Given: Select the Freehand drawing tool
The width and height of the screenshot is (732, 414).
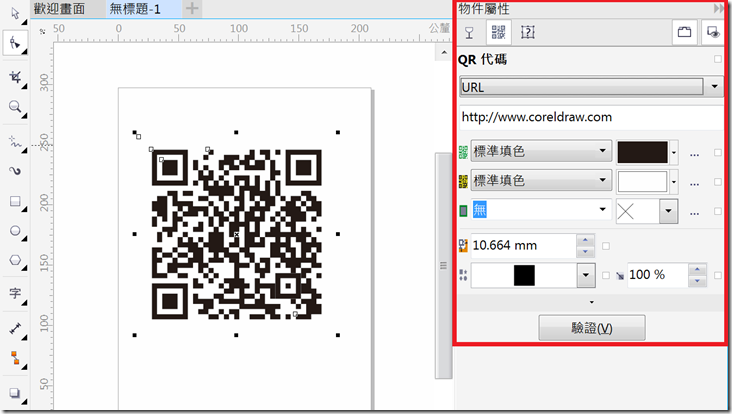Looking at the screenshot, I should click(14, 141).
